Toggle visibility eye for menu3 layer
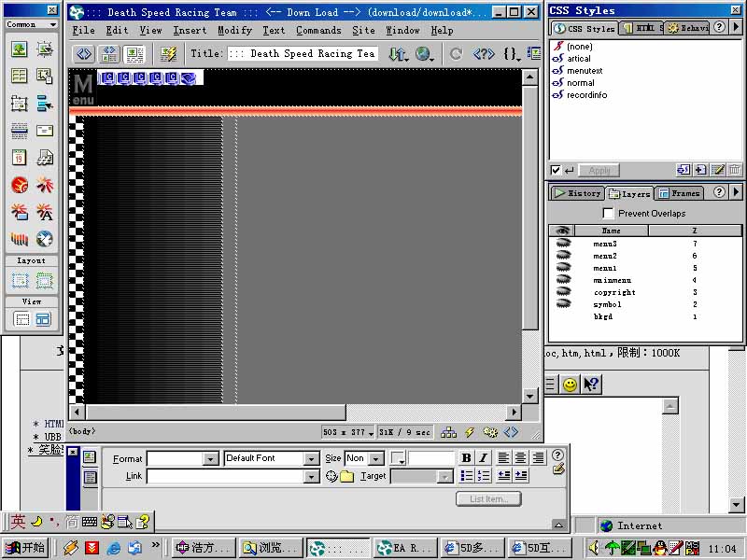The width and height of the screenshot is (747, 560). pyautogui.click(x=562, y=244)
